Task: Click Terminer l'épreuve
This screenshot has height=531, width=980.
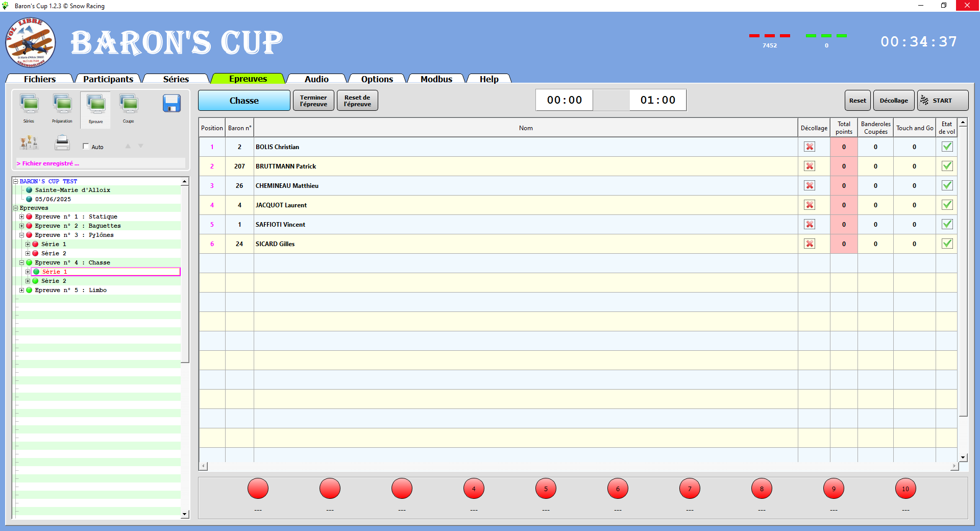Action: point(313,100)
